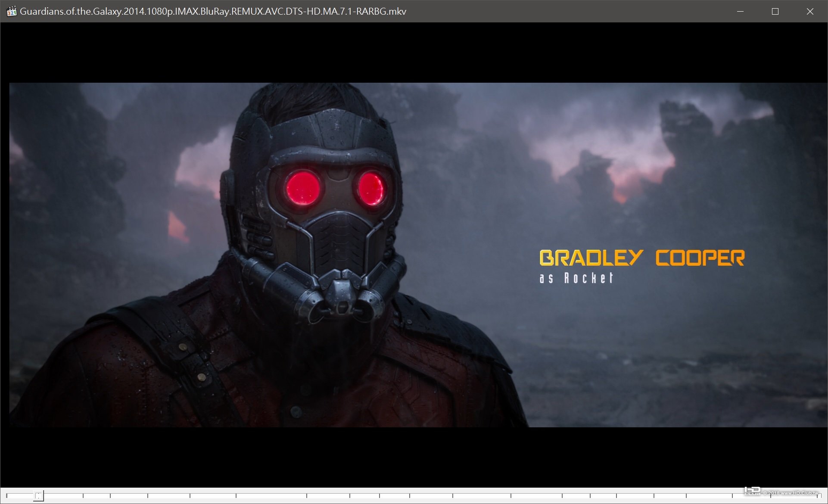Minimize the video player window
This screenshot has height=504, width=828.
[740, 11]
